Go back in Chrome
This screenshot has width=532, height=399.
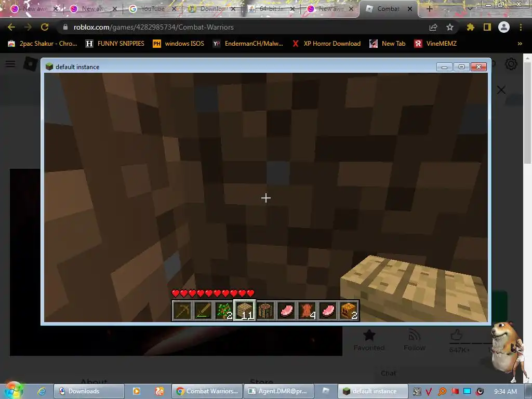[11, 27]
